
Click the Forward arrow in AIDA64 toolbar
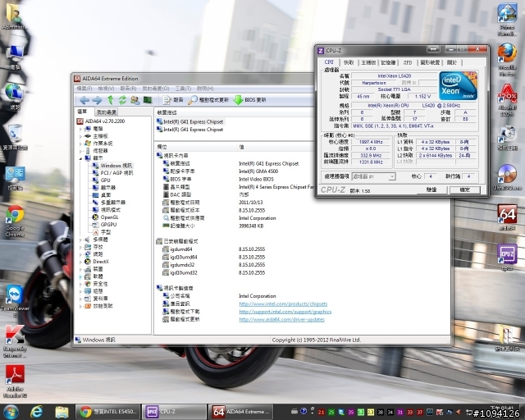(97, 100)
